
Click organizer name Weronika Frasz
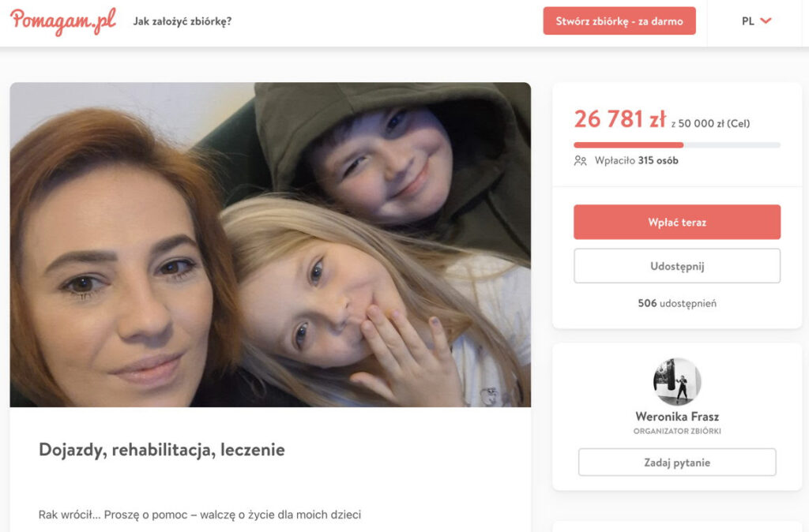tap(677, 417)
